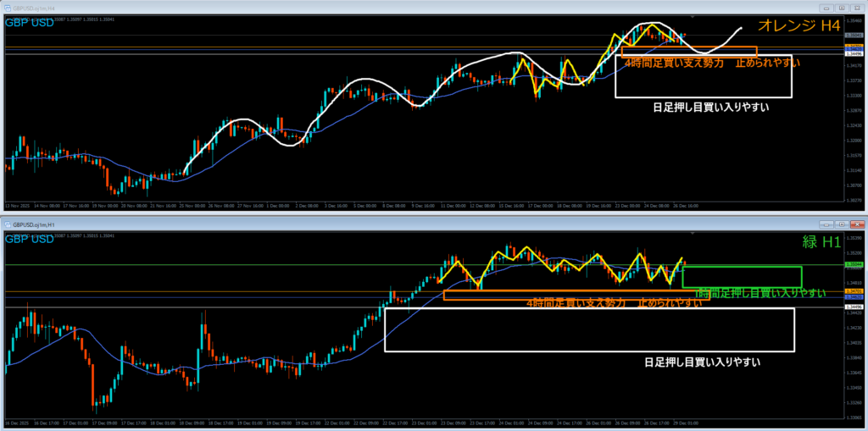Click the 1.33300 price scale value in H4

(854, 96)
